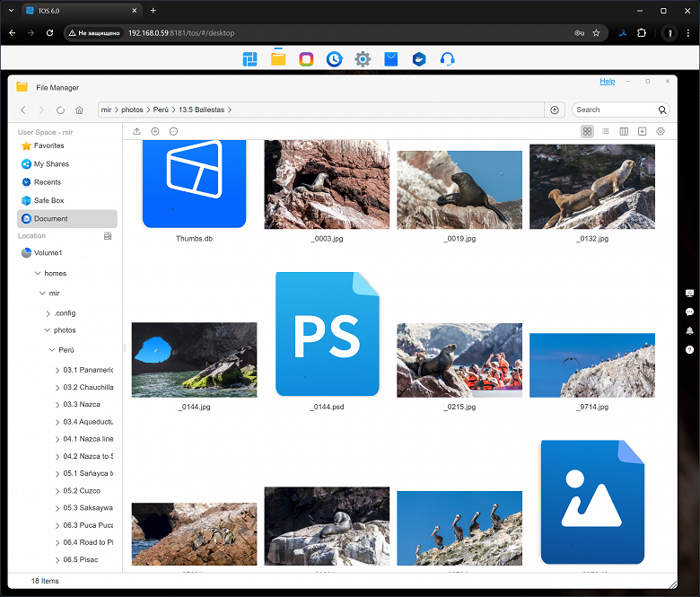Click the refresh icon beside the navigation arrows
The image size is (700, 597).
pyautogui.click(x=60, y=110)
